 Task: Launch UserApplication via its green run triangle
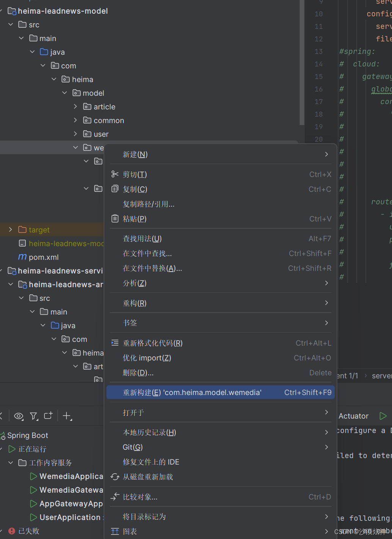pyautogui.click(x=33, y=517)
